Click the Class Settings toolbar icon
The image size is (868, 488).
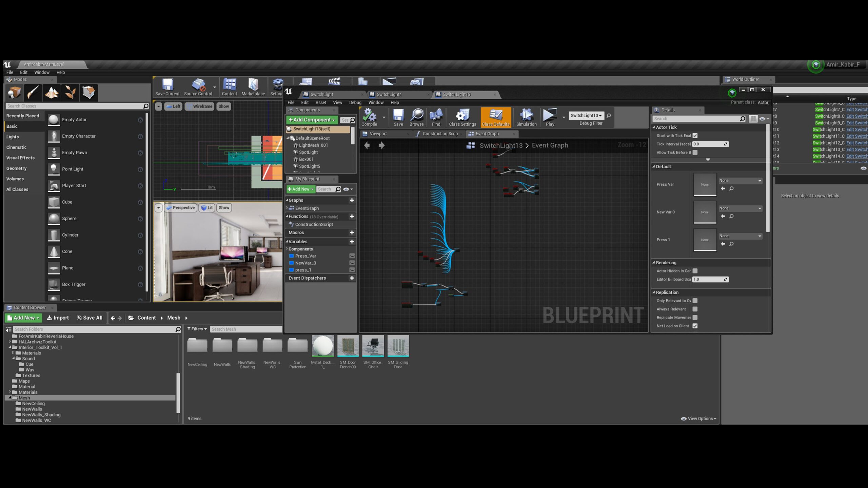[462, 117]
